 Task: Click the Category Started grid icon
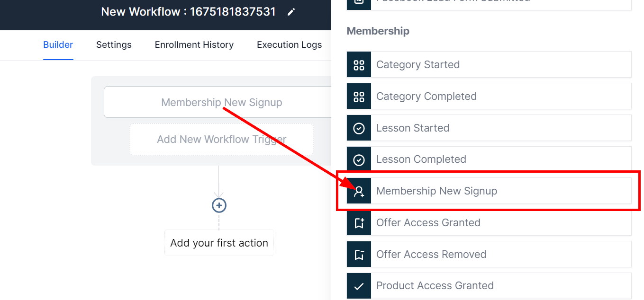tap(359, 65)
